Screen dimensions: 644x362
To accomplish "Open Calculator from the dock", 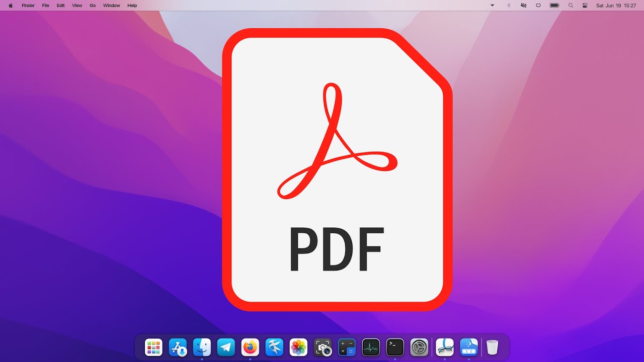I will [x=347, y=347].
